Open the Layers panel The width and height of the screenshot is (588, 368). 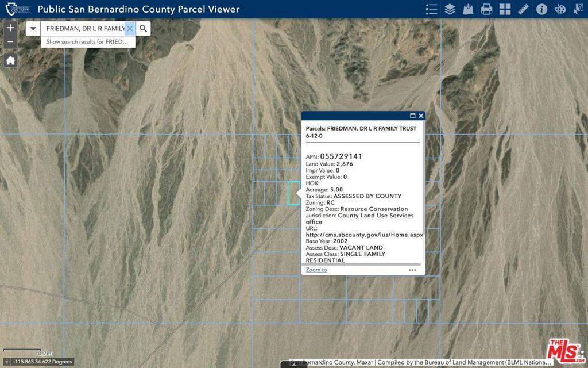pyautogui.click(x=450, y=9)
